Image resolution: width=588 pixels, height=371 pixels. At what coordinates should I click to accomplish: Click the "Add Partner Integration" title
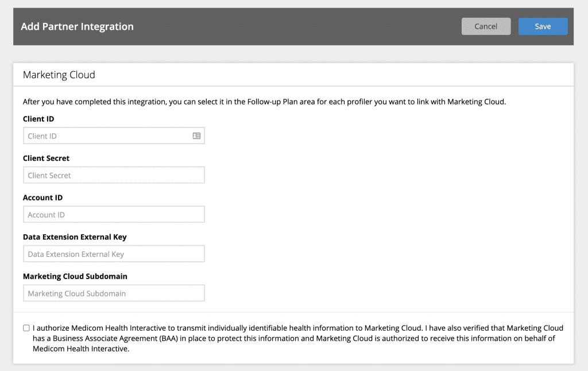[x=78, y=26]
